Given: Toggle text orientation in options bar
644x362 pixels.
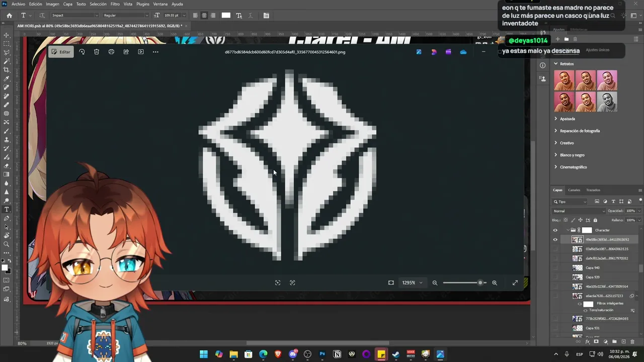Looking at the screenshot, I should coord(42,16).
